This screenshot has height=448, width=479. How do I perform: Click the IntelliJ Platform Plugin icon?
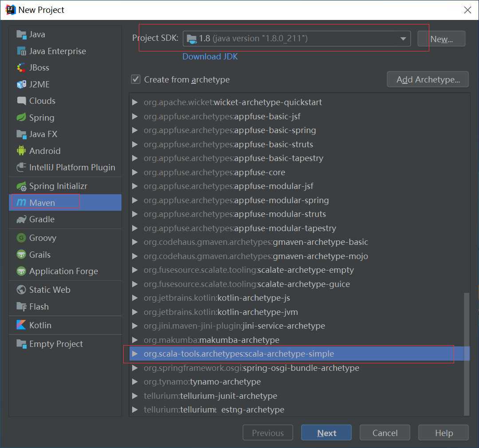21,167
